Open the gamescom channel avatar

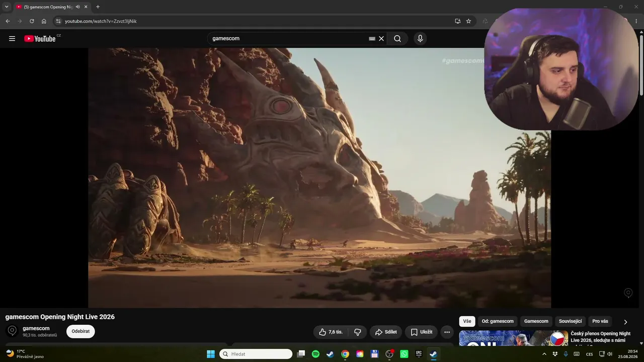click(12, 331)
